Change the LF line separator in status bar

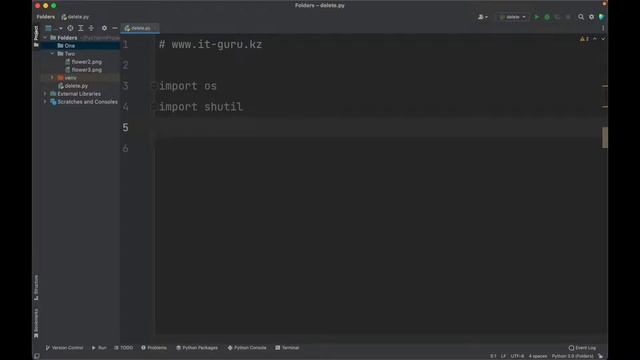[x=503, y=356]
